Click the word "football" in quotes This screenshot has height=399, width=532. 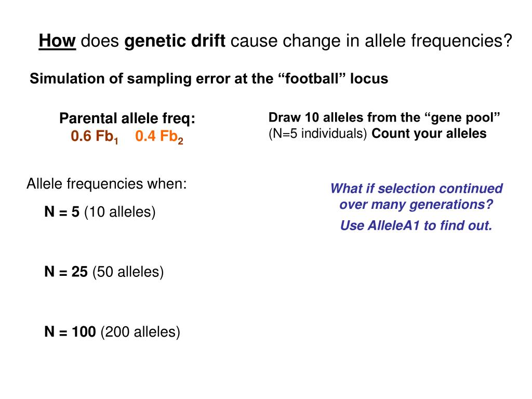[312, 78]
